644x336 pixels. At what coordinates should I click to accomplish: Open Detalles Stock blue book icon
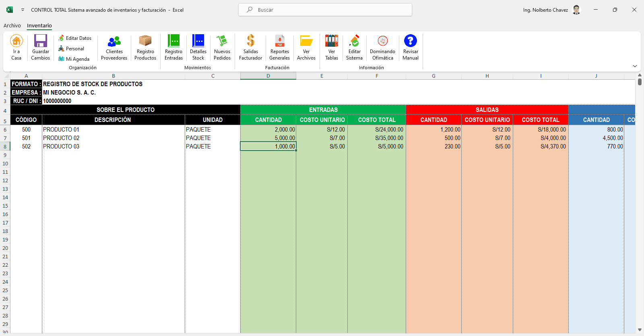coord(198,41)
